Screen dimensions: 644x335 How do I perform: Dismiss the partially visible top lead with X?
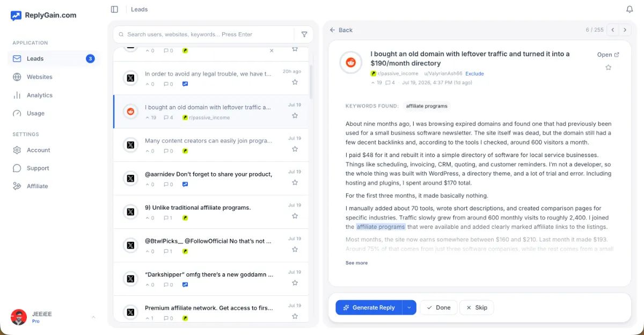pos(272,50)
